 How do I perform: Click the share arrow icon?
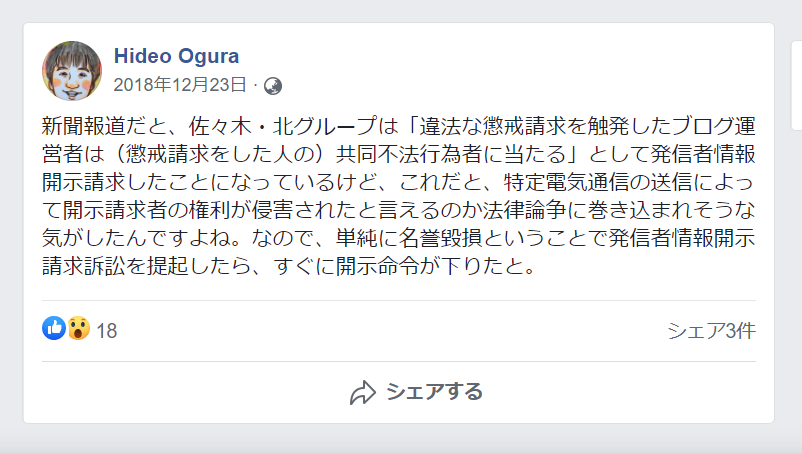click(362, 392)
